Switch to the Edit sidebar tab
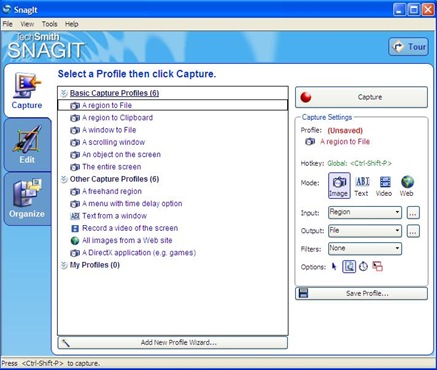The image size is (437, 370). pyautogui.click(x=27, y=145)
